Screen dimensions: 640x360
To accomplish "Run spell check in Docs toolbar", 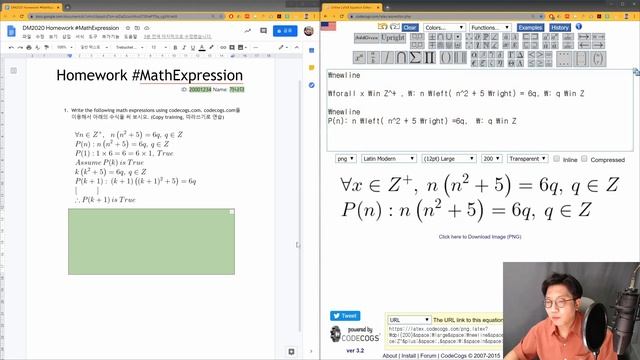I will pyautogui.click(x=38, y=47).
